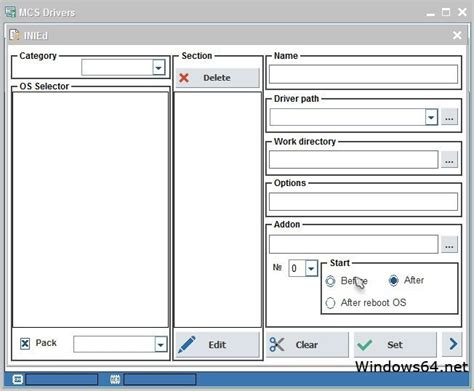This screenshot has height=391, width=474.
Task: Close the MCS Drivers window
Action: (462, 12)
